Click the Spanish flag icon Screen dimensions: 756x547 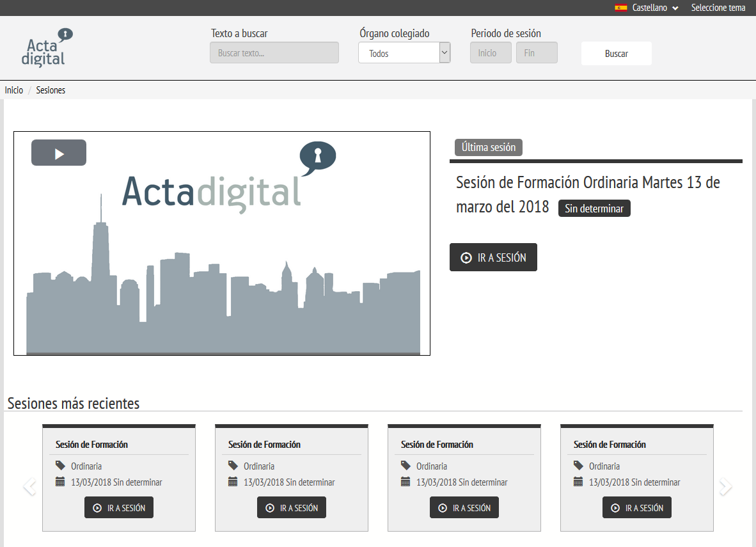click(620, 8)
